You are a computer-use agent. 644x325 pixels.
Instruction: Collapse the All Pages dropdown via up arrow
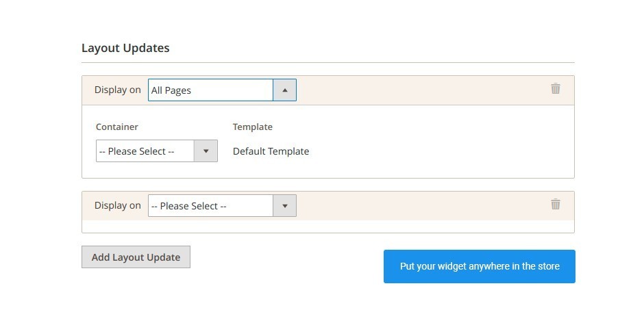pyautogui.click(x=284, y=90)
